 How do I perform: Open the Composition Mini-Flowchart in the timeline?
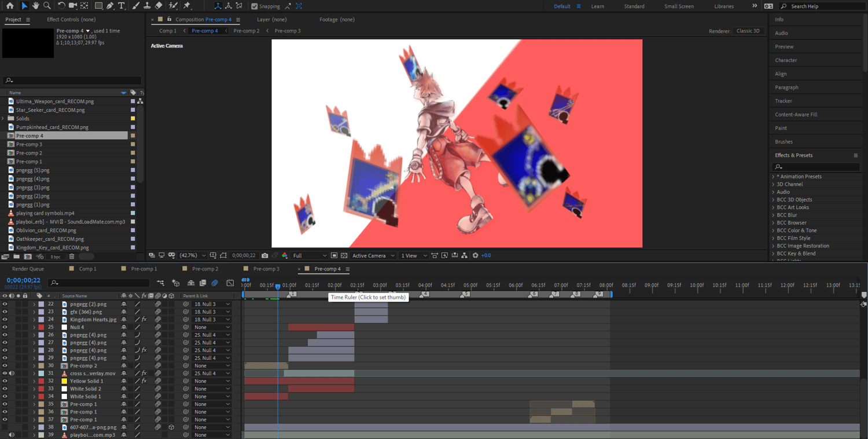[160, 283]
